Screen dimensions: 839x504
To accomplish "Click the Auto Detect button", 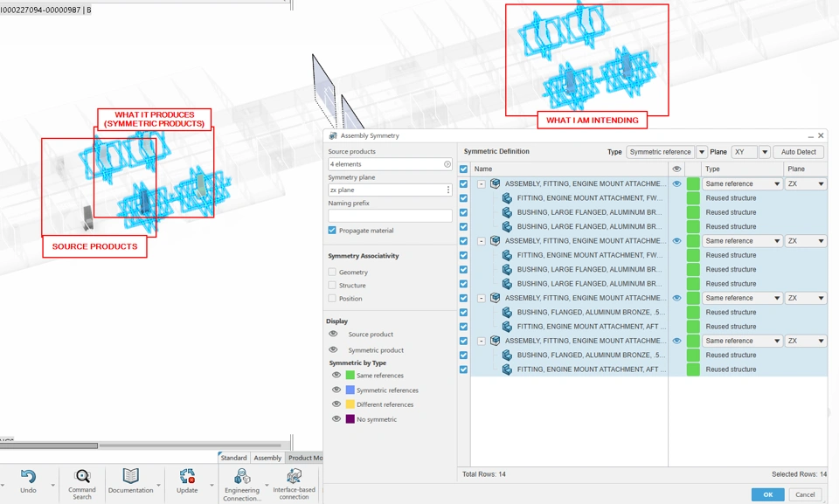I will click(x=798, y=152).
